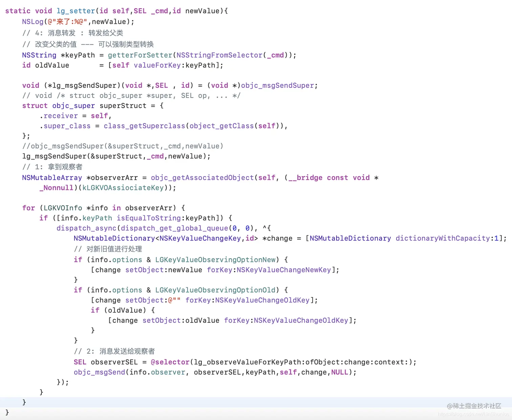This screenshot has width=512, height=420.
Task: Click the superStruct variable name in struct declaration
Action: click(123, 106)
